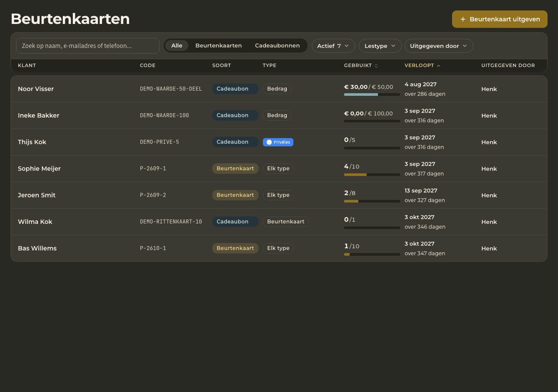Click the chevron on Uitgegeven door filter
The height and width of the screenshot is (392, 558).
pyautogui.click(x=465, y=46)
